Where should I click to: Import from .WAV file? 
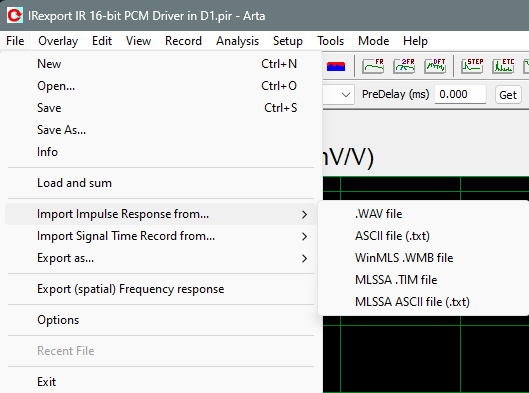(x=424, y=214)
